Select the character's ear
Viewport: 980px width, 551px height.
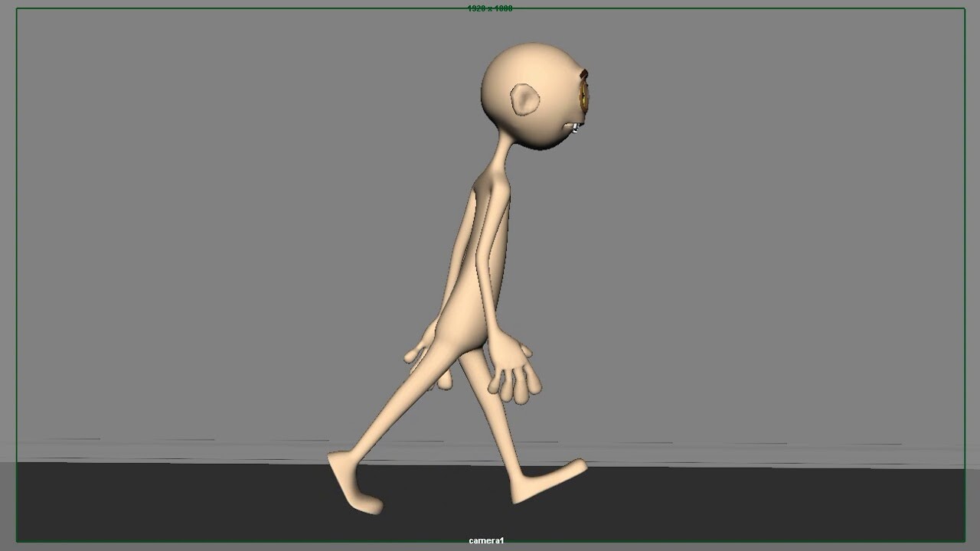coord(524,99)
